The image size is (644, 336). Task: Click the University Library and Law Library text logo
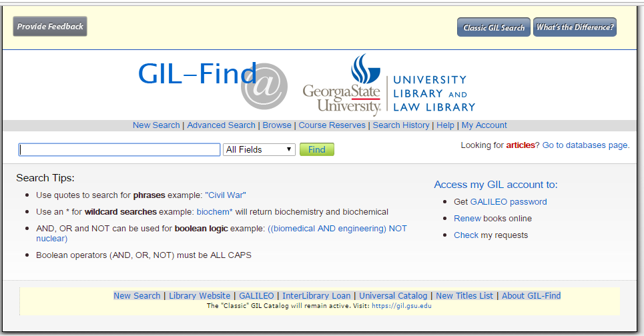tap(434, 93)
